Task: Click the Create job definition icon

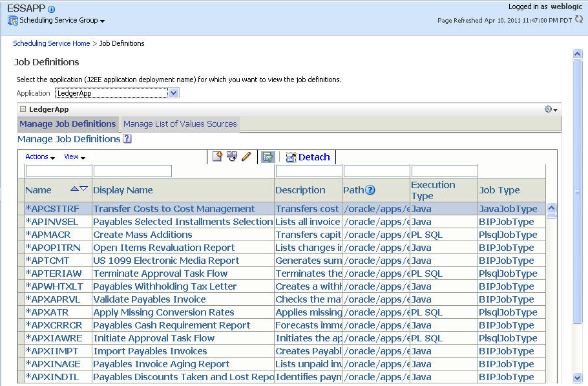Action: [218, 156]
